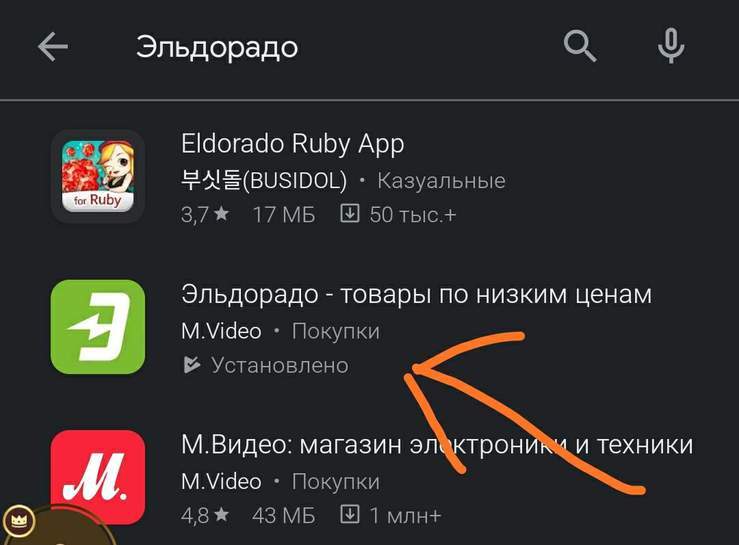
Task: Tap the green Эльдорадо app icon
Action: pyautogui.click(x=98, y=327)
